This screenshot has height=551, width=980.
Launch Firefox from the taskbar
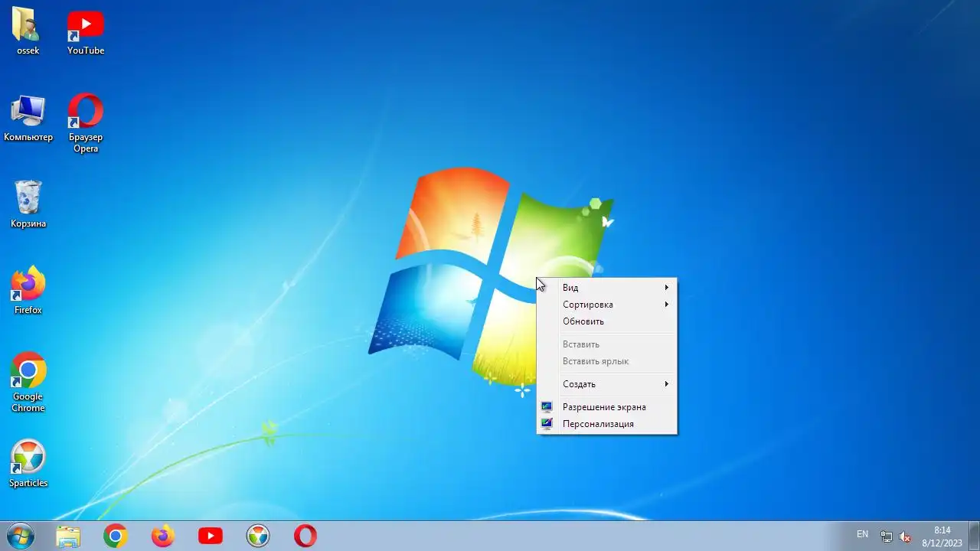coord(163,536)
